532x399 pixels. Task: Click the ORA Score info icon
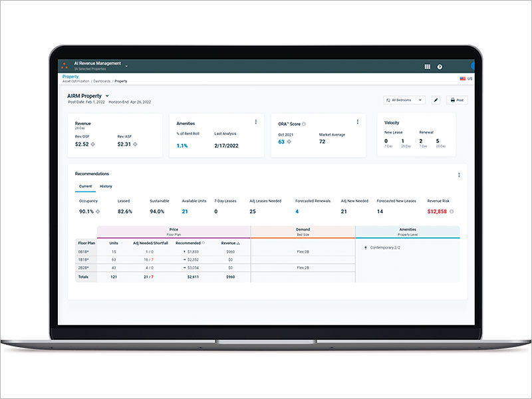[304, 124]
